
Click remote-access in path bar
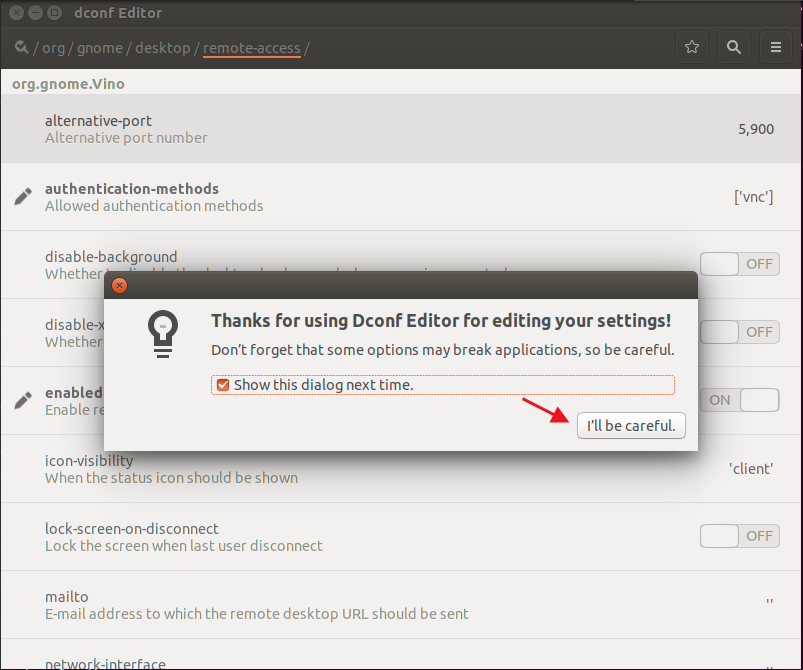[x=251, y=48]
